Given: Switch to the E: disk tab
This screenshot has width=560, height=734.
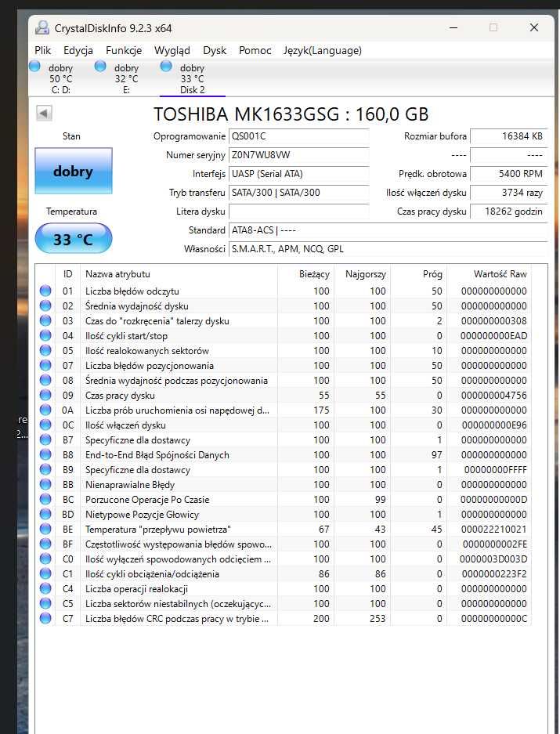Looking at the screenshot, I should tap(126, 78).
